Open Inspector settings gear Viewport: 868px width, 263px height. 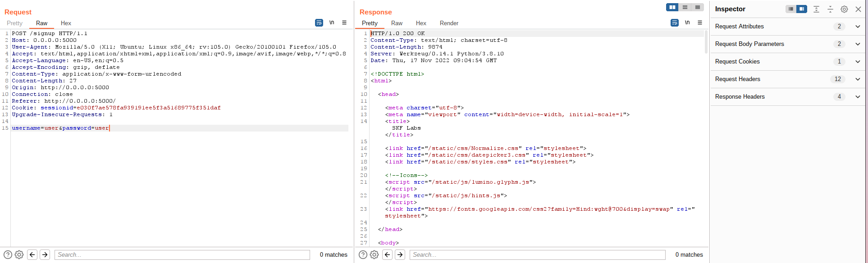844,9
